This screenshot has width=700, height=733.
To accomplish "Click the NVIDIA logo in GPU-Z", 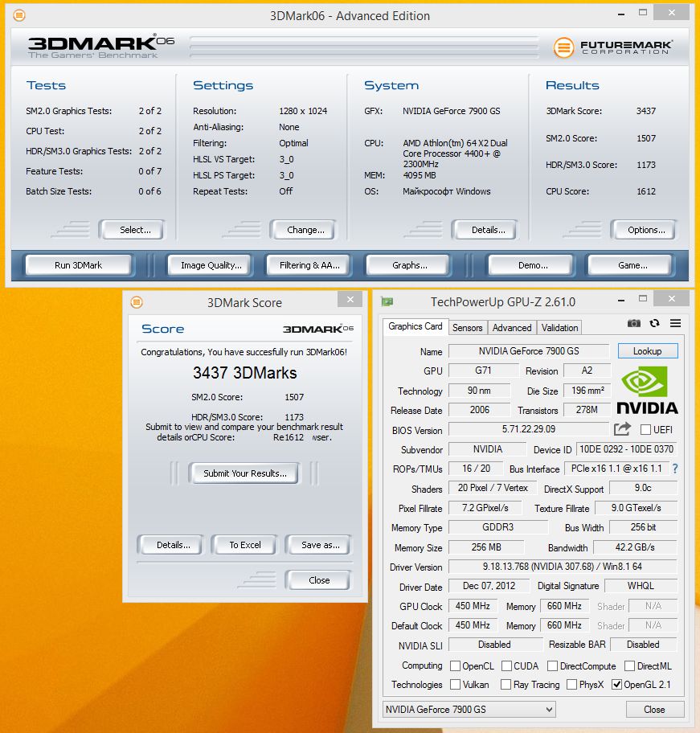I will point(647,391).
